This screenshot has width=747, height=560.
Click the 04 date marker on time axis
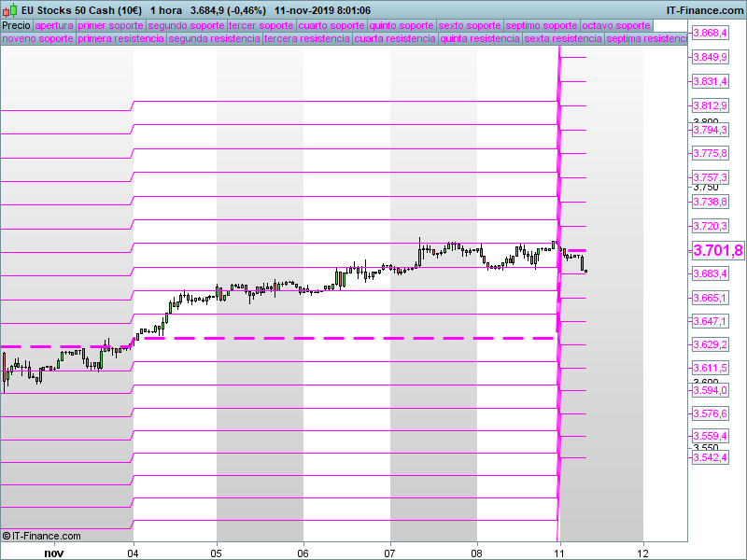133,553
